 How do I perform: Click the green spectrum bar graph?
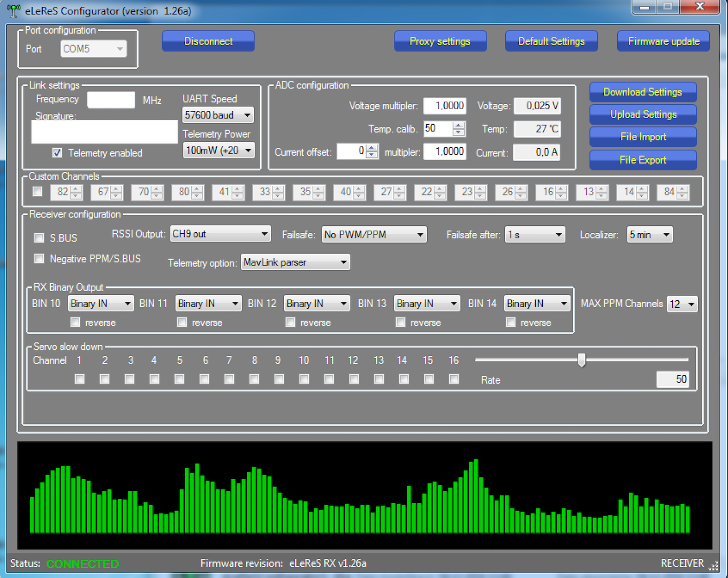[364, 496]
